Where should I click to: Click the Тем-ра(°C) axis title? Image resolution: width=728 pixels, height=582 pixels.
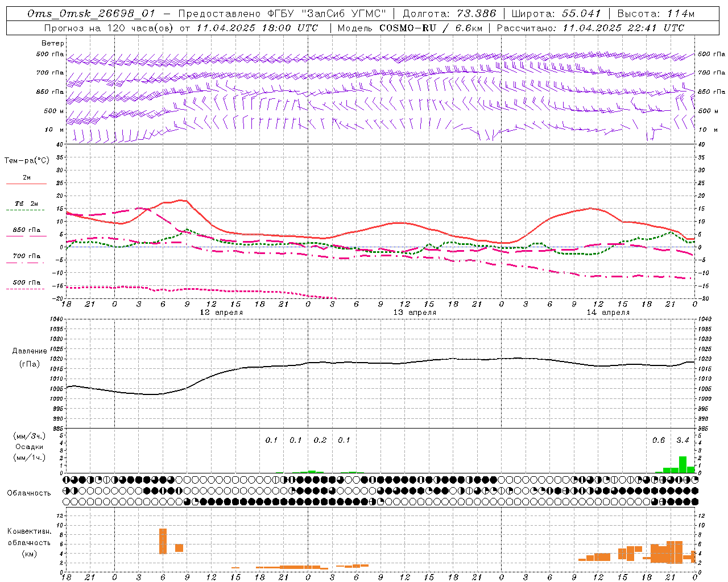(27, 161)
